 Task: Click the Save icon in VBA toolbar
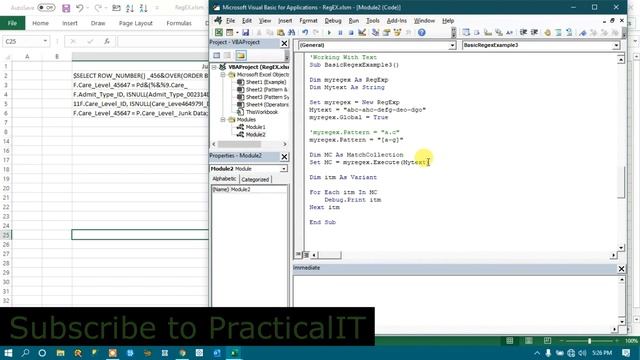245,32
